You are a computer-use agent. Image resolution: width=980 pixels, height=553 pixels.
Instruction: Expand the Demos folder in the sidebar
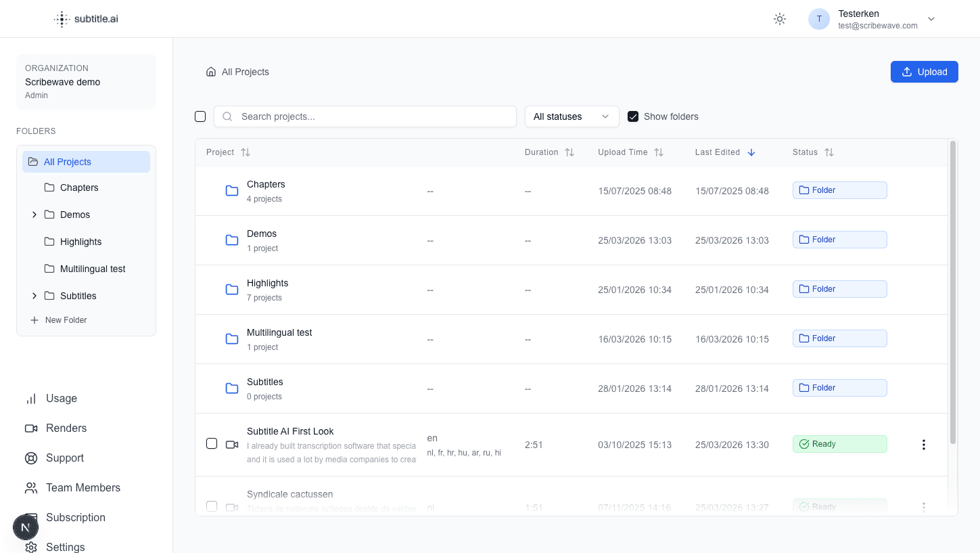pos(34,215)
